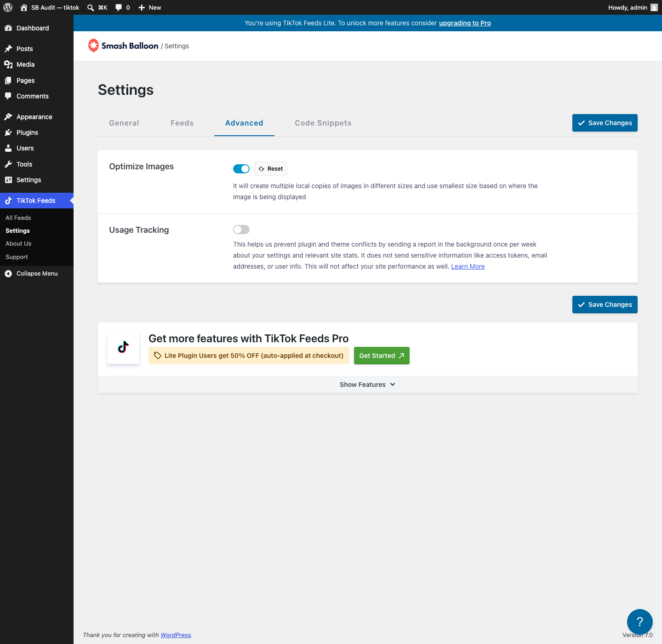Click the Plugins plug icon
662x644 pixels.
8,132
